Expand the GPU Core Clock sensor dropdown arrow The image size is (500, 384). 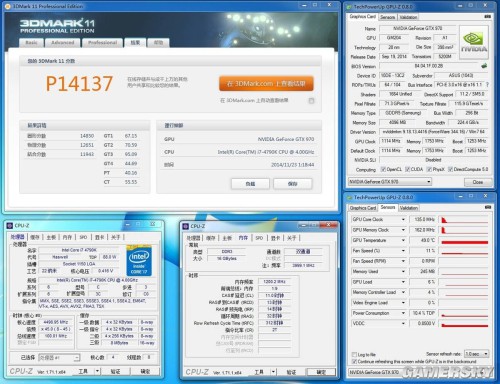click(x=403, y=219)
